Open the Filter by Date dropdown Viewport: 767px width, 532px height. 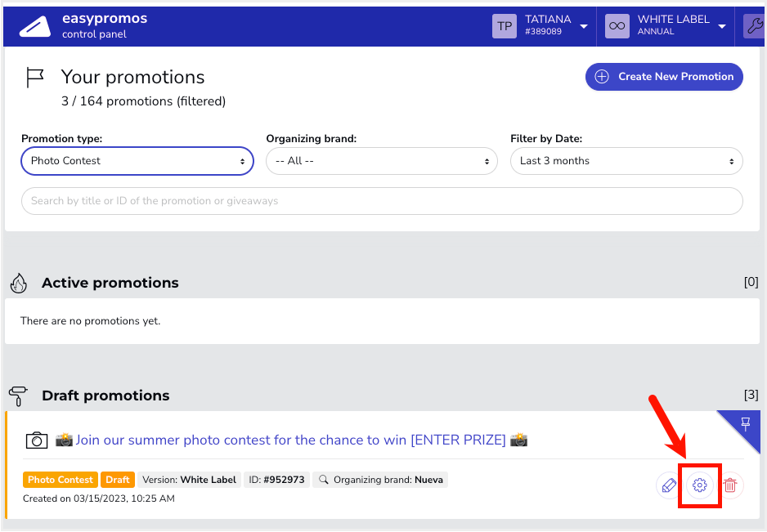point(626,161)
